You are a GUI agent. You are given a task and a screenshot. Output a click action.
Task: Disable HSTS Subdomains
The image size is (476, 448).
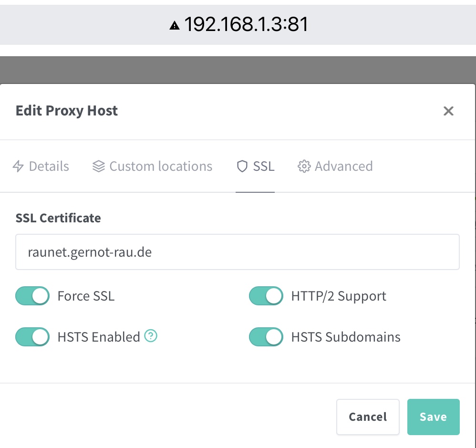point(266,337)
